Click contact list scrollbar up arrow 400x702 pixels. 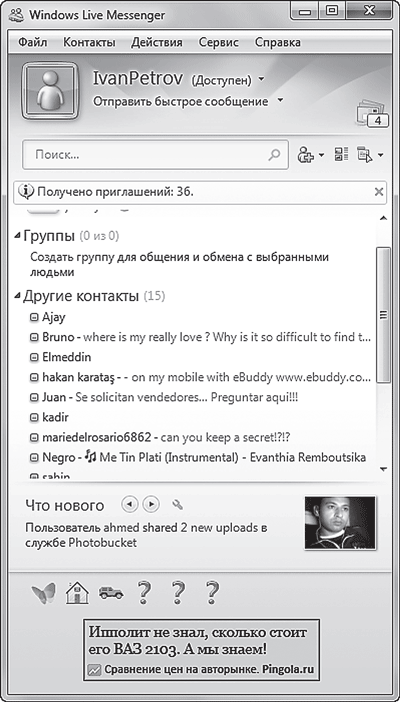click(383, 218)
